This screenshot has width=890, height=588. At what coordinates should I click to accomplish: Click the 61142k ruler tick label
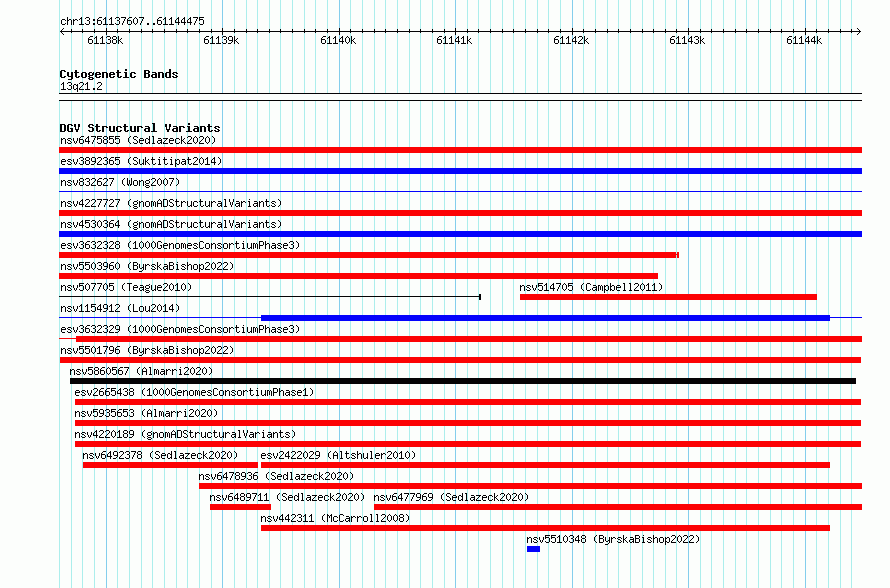[x=571, y=40]
